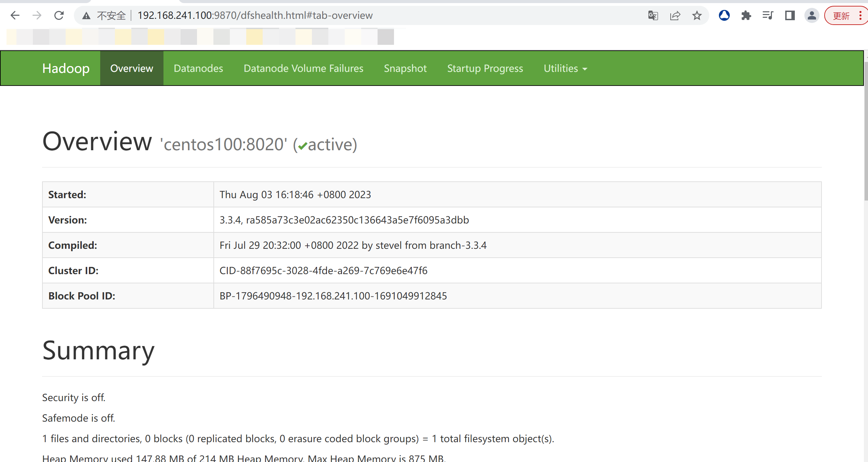Focus the address bar URL
The image size is (868, 462).
point(255,15)
